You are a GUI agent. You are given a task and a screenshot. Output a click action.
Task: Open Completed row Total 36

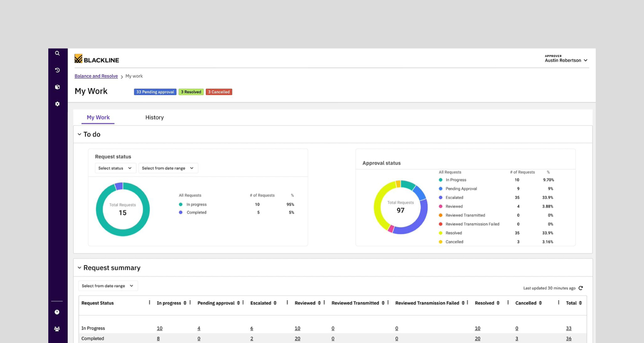coord(569,339)
